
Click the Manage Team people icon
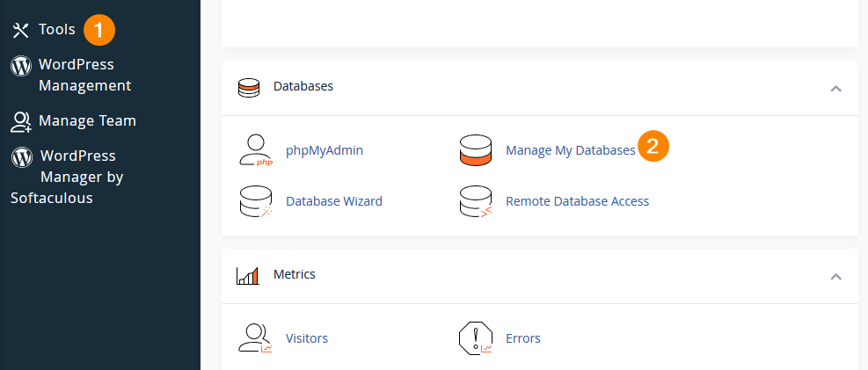[21, 121]
